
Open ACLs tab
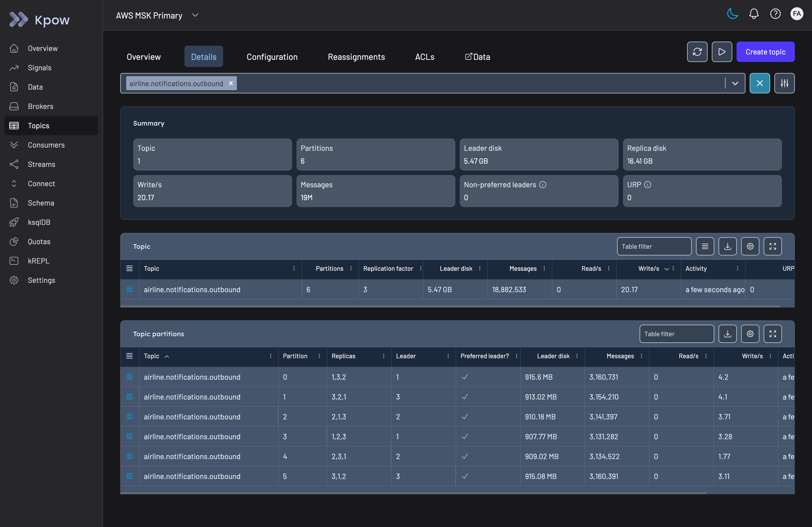425,57
